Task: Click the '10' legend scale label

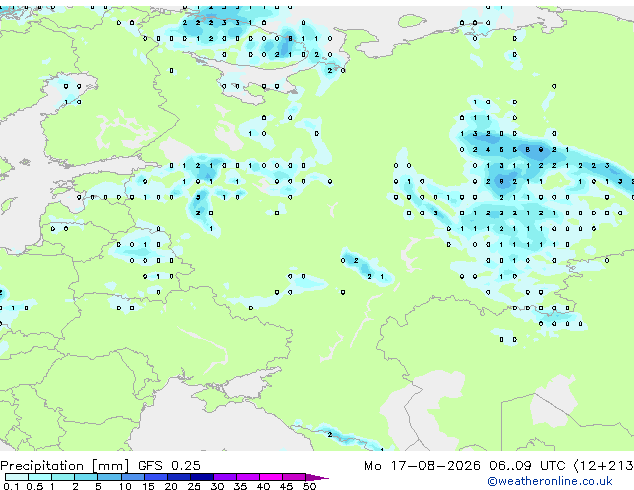Action: [x=125, y=486]
